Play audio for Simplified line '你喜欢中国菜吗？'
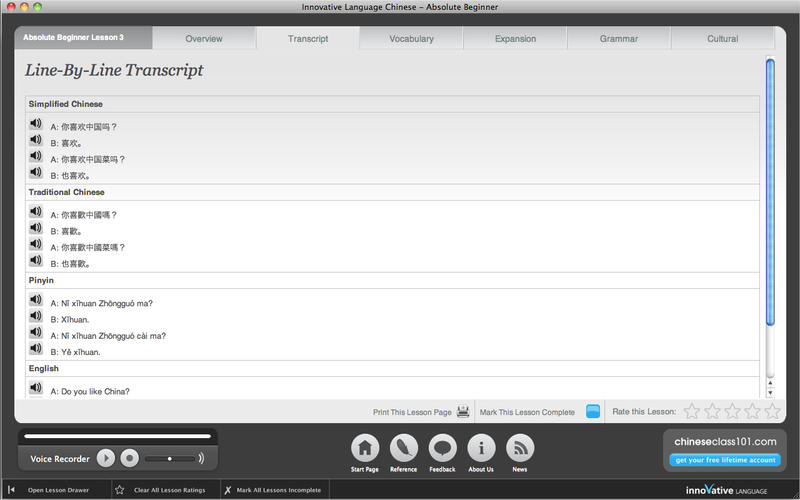800x500 pixels. coord(36,156)
